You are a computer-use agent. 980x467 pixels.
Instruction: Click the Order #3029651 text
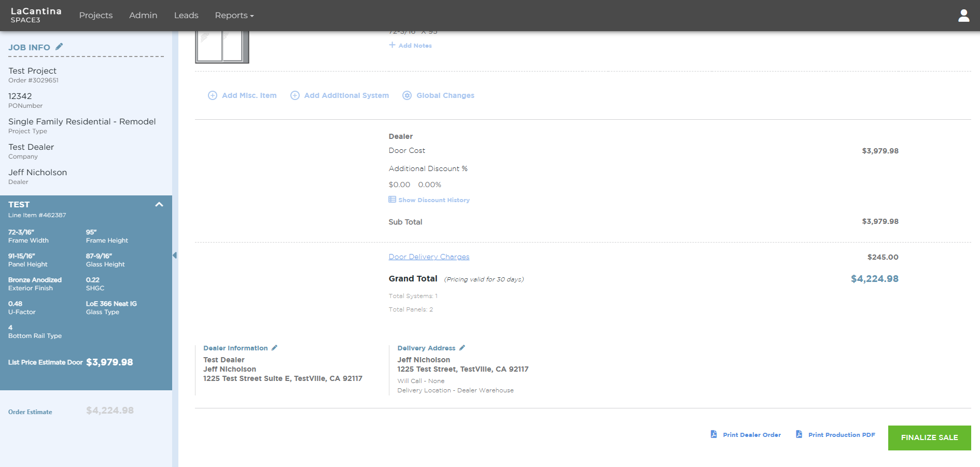coord(33,80)
